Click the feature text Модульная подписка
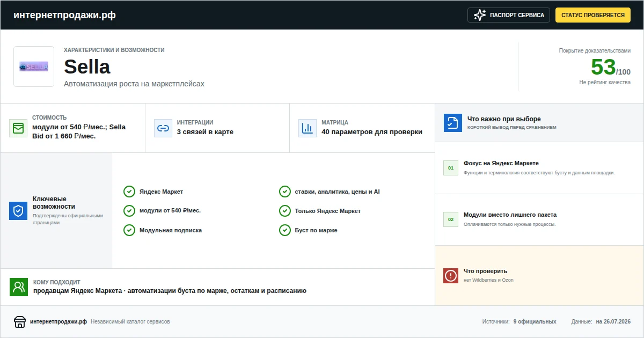This screenshot has height=338, width=644. point(171,230)
